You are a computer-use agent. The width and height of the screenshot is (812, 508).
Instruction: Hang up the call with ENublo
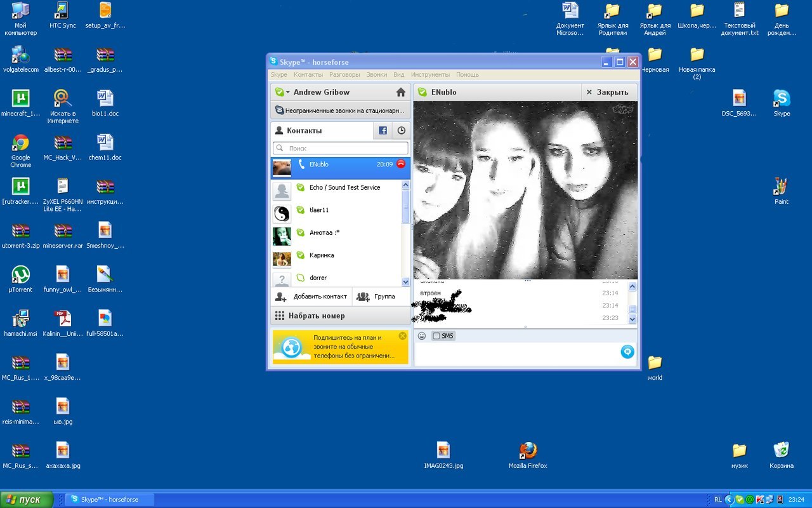point(400,164)
